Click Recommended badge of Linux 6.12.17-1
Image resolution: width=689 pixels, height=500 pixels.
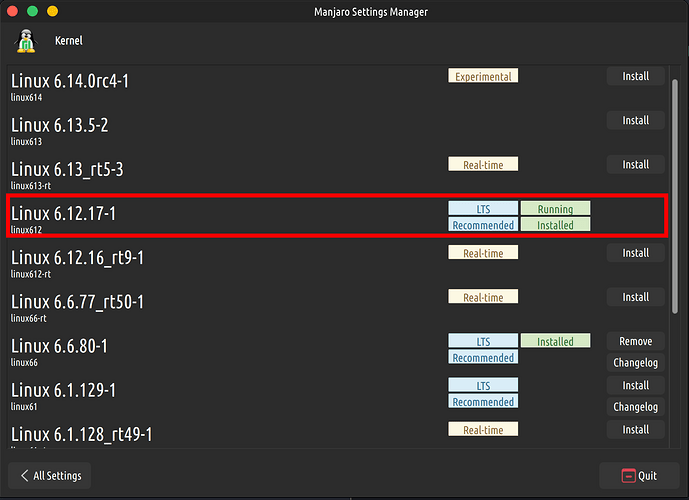tap(483, 225)
